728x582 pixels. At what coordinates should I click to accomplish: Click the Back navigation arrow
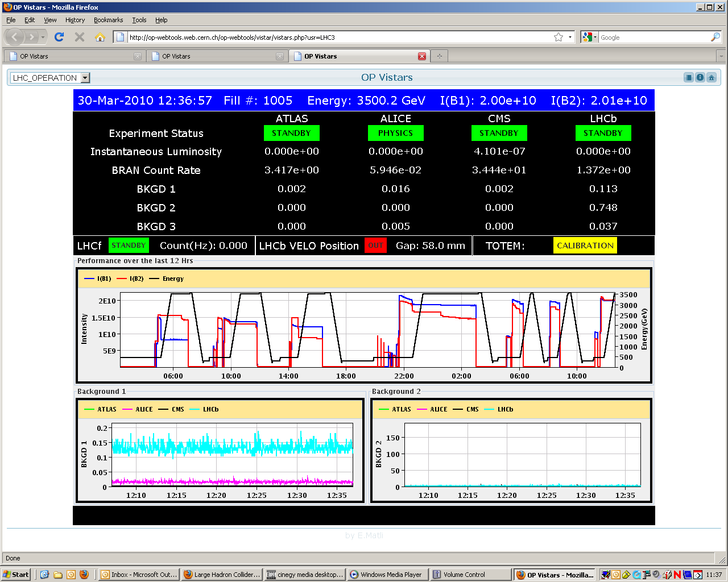(x=15, y=37)
